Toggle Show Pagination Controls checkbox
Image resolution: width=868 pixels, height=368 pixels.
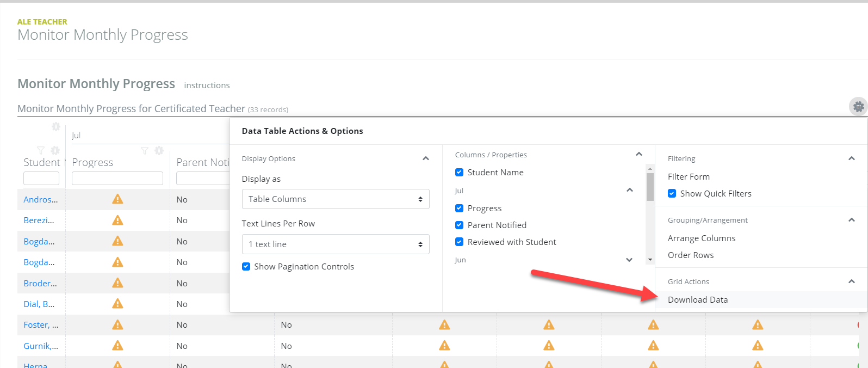[246, 267]
